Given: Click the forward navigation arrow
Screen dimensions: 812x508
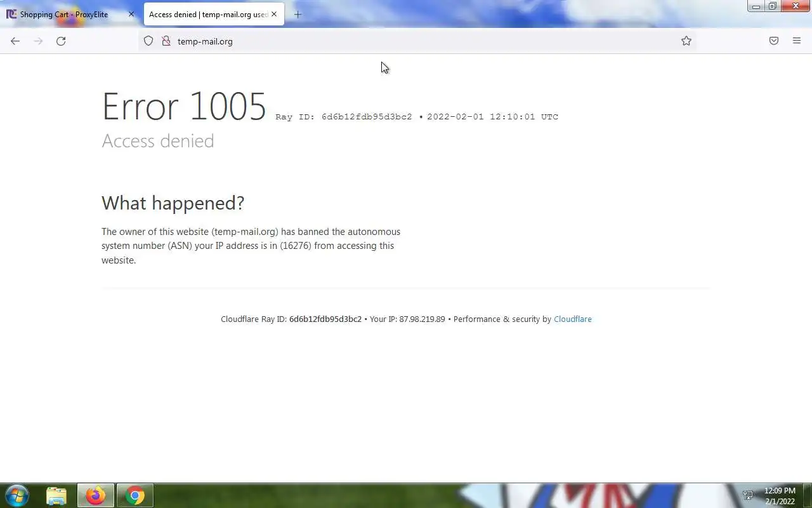Looking at the screenshot, I should point(38,41).
